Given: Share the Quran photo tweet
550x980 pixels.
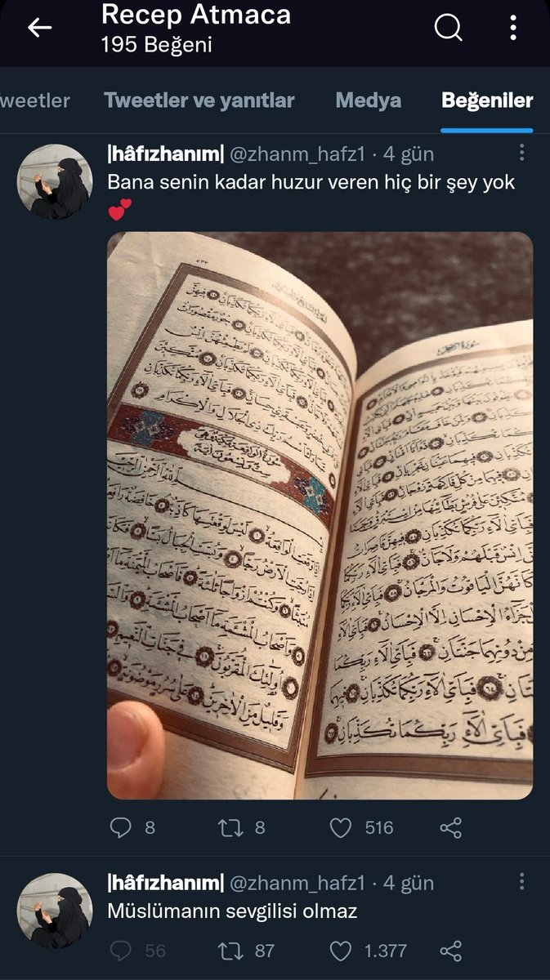Looking at the screenshot, I should [x=451, y=827].
